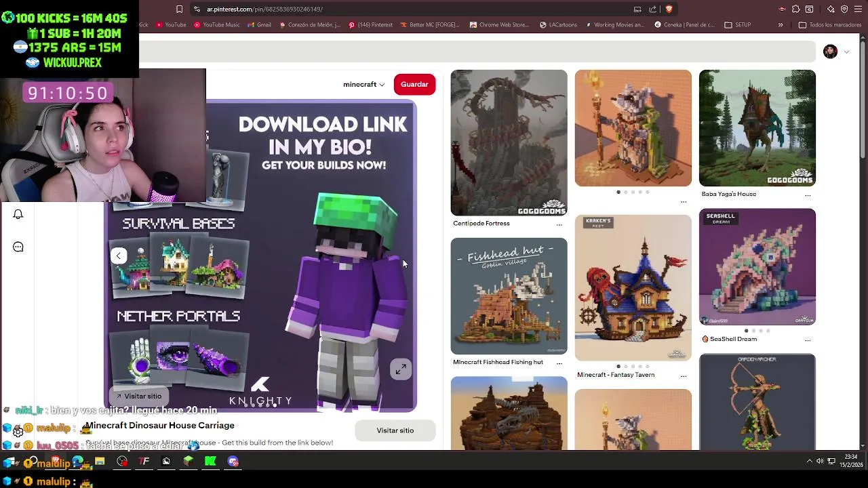Open the Chrome Web Store bookmark

pyautogui.click(x=499, y=25)
